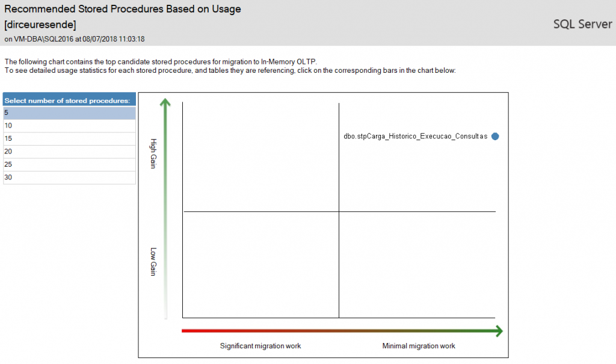
Task: Click the 'Minimal migration work' label
Action: coord(419,346)
